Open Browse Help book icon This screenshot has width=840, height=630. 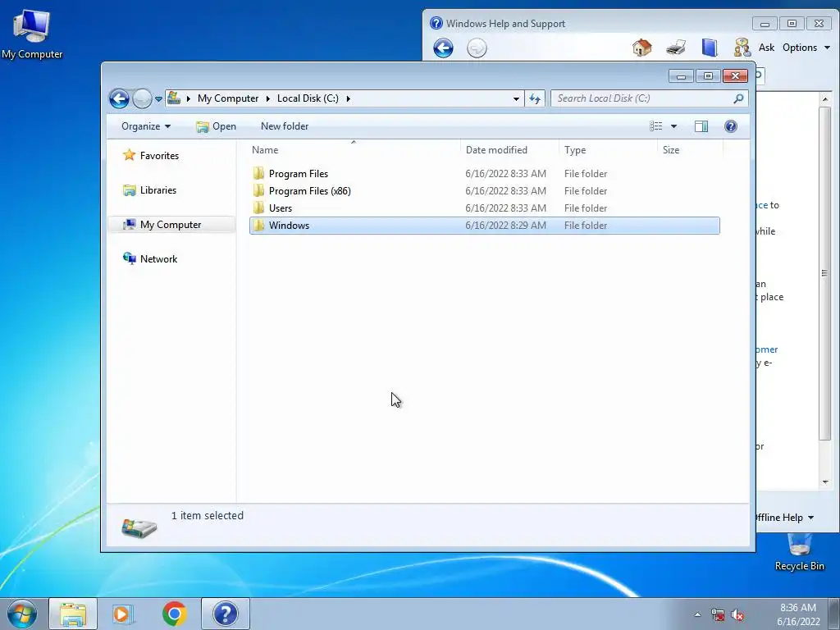tap(710, 48)
